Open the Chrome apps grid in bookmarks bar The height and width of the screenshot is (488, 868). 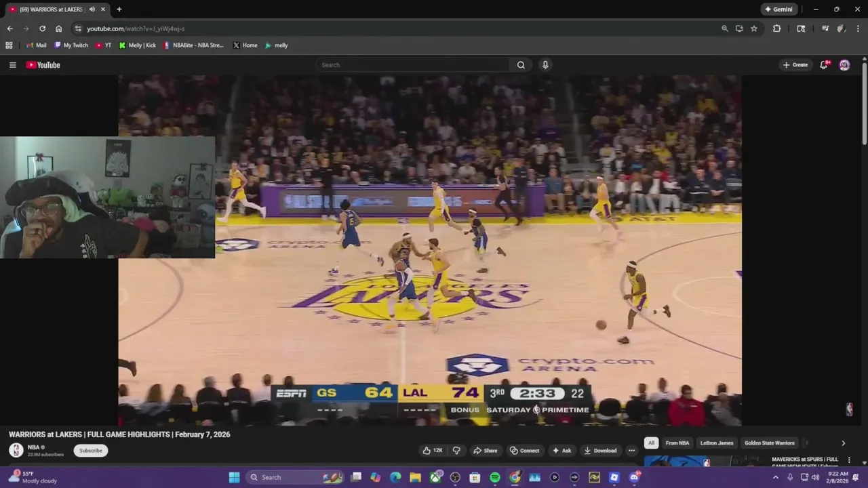pyautogui.click(x=9, y=45)
